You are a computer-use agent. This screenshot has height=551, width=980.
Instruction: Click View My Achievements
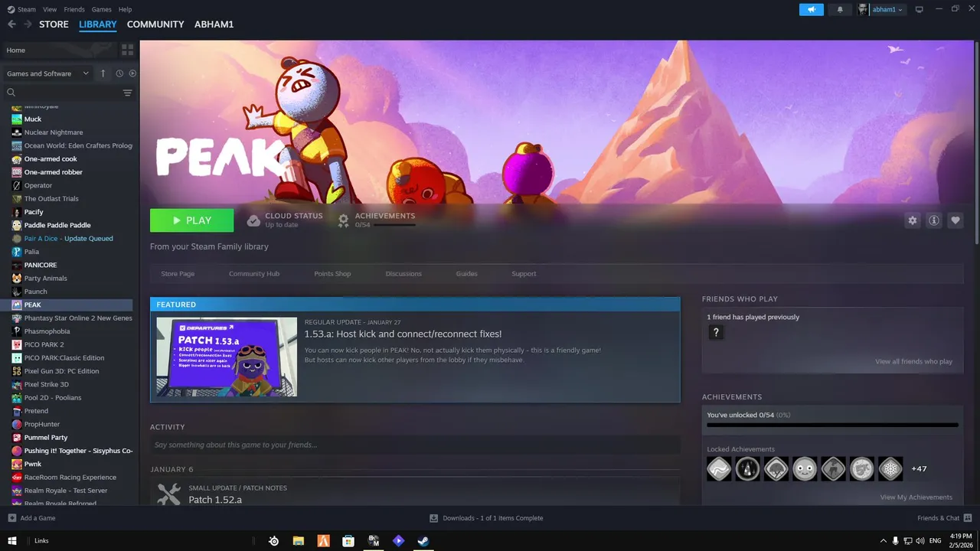(916, 497)
